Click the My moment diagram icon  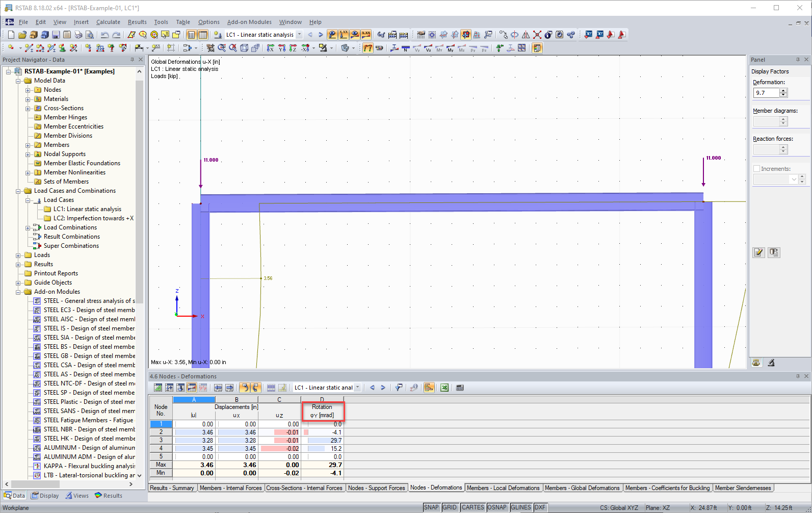451,48
